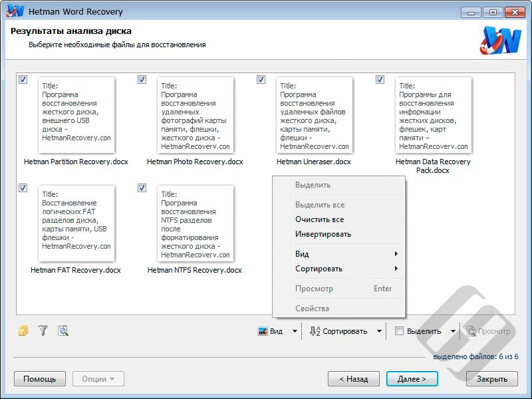This screenshot has height=399, width=532.
Task: Click file name Hetman Uneraser.docx
Action: [x=314, y=162]
